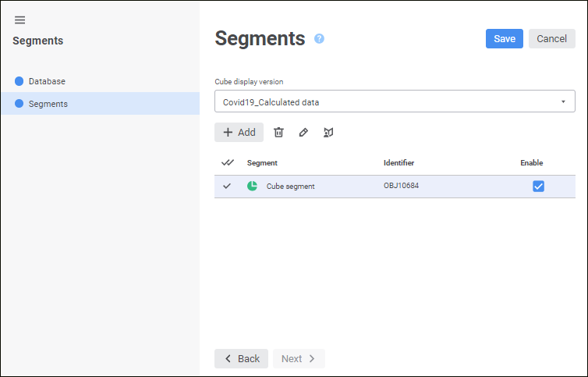The height and width of the screenshot is (377, 588).
Task: Uncheck the Enable checkbox for Cube segment
Action: pos(538,186)
